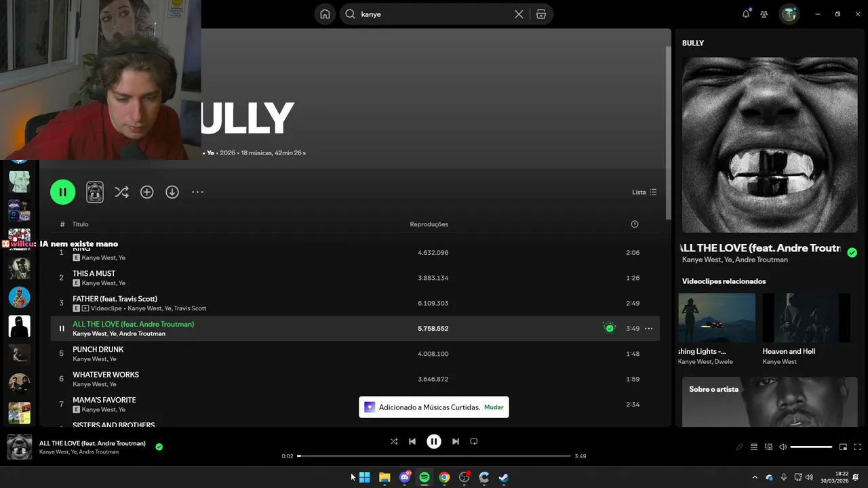Toggle shuffle in the bottom player controls
The height and width of the screenshot is (488, 868).
point(394,441)
